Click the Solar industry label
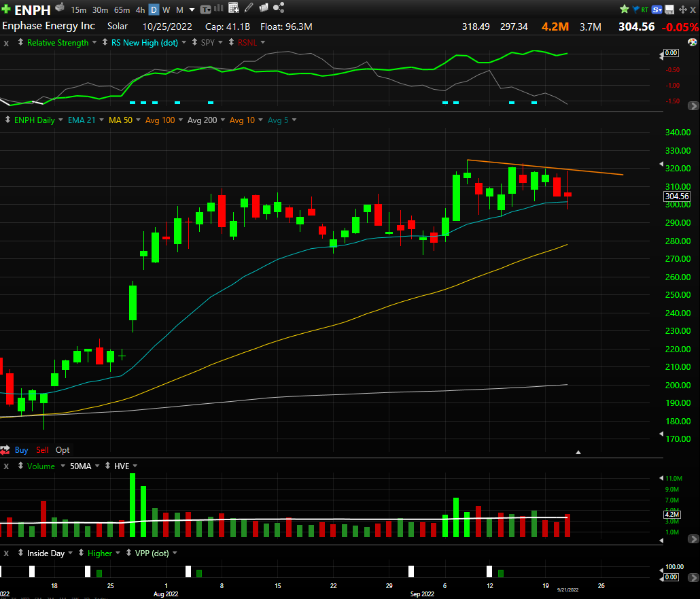The width and height of the screenshot is (700, 599). tap(118, 27)
